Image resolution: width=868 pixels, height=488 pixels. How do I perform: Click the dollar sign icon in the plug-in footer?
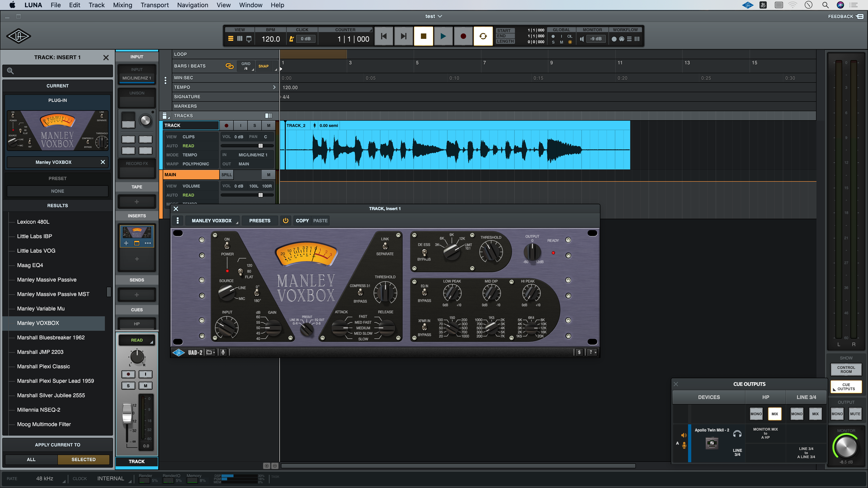coord(579,352)
